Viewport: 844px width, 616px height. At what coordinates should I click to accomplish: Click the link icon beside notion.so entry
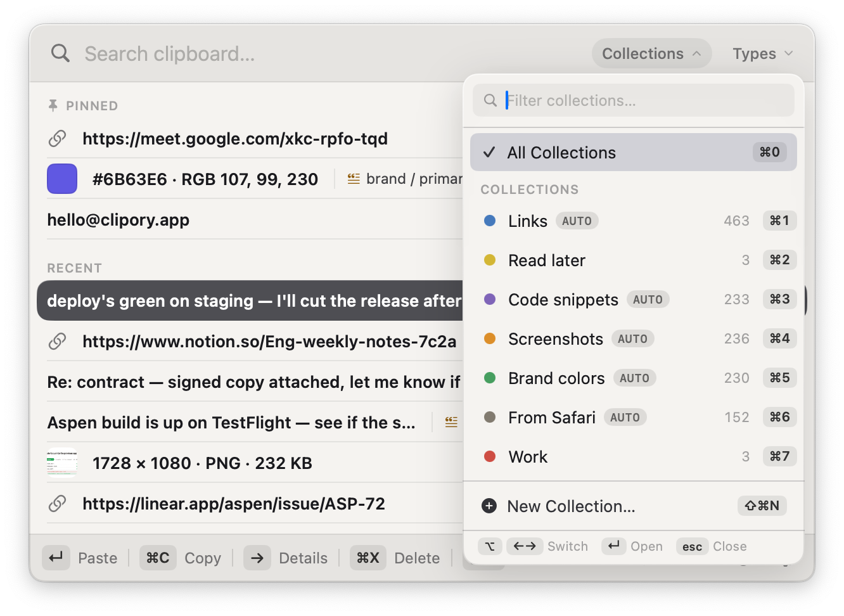(57, 341)
